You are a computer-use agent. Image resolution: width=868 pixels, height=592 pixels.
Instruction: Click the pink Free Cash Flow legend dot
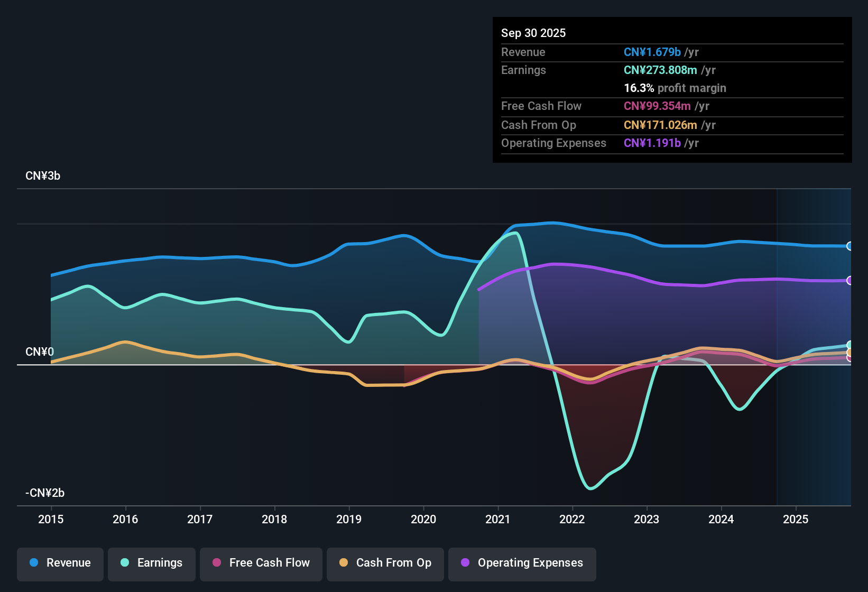[217, 563]
